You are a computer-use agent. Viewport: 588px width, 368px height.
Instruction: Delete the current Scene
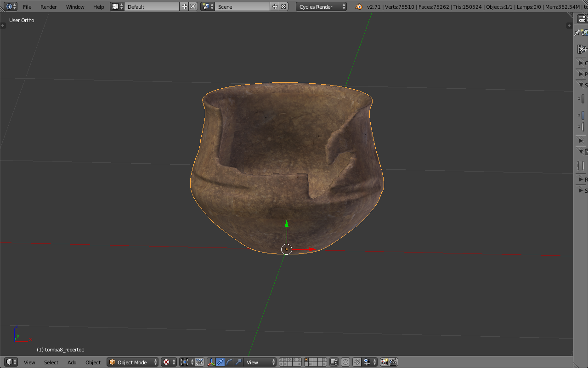click(283, 6)
